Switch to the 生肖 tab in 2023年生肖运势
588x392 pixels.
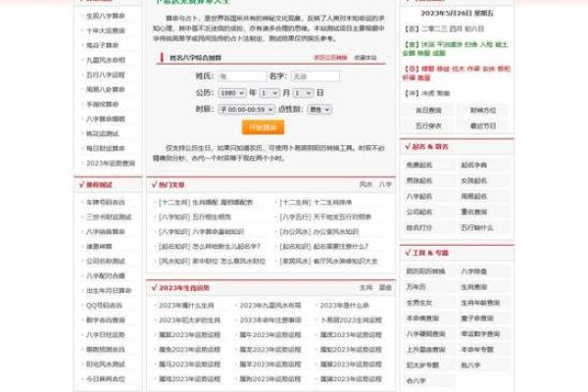point(366,287)
